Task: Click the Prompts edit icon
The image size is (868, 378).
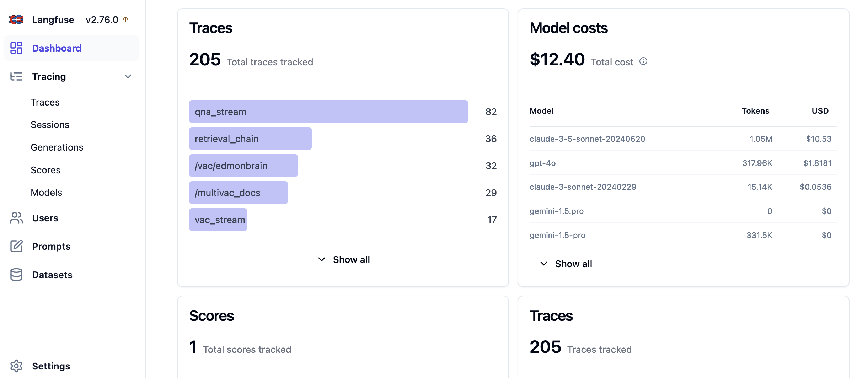Action: [x=16, y=246]
